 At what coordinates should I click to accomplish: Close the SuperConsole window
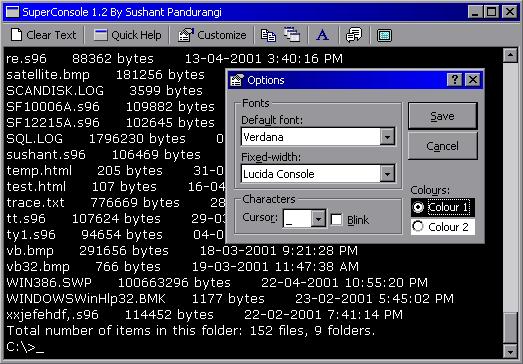(x=510, y=12)
